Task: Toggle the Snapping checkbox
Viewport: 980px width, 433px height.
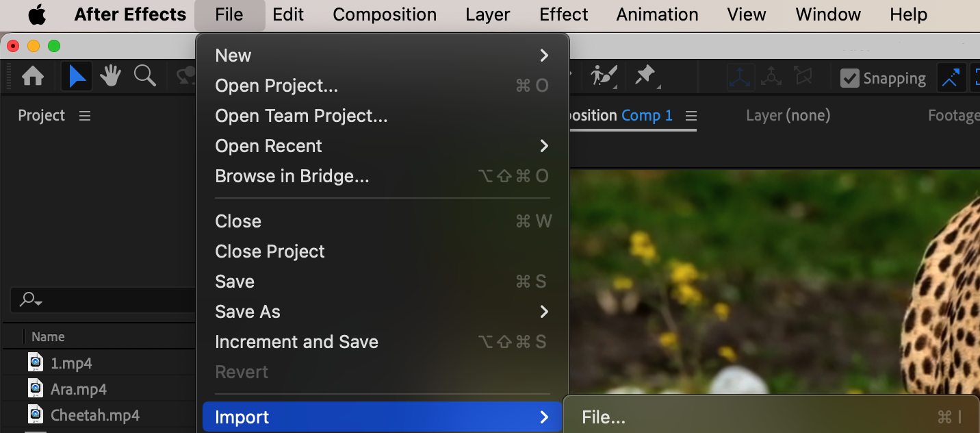Action: [x=850, y=78]
